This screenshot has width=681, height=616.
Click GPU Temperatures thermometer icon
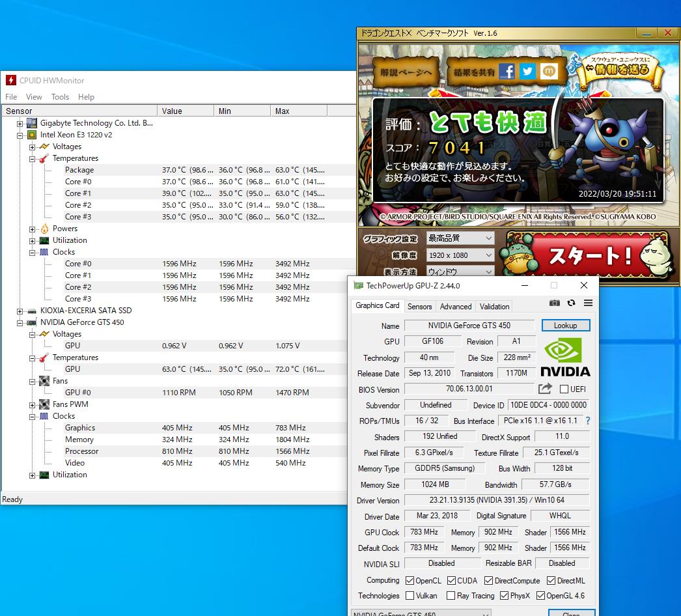tap(44, 357)
